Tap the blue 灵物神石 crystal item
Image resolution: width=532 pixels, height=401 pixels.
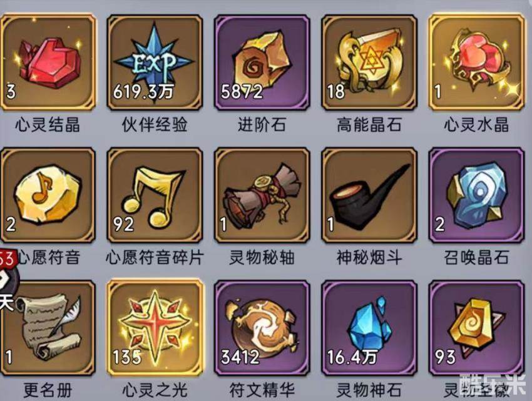coord(369,328)
